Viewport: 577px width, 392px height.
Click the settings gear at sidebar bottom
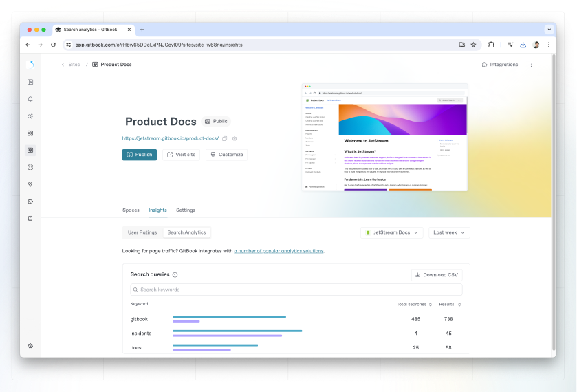30,346
